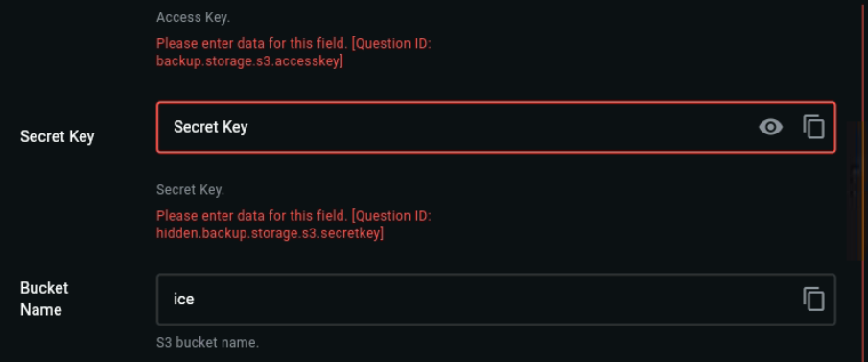Click the word 'Name' in Bucket Name label
868x362 pixels.
tap(40, 309)
